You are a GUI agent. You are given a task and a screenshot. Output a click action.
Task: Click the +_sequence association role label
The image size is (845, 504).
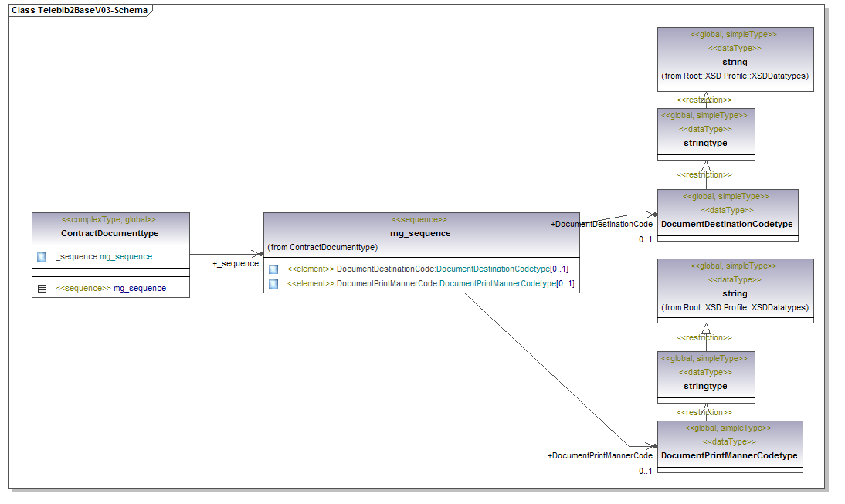[x=236, y=264]
